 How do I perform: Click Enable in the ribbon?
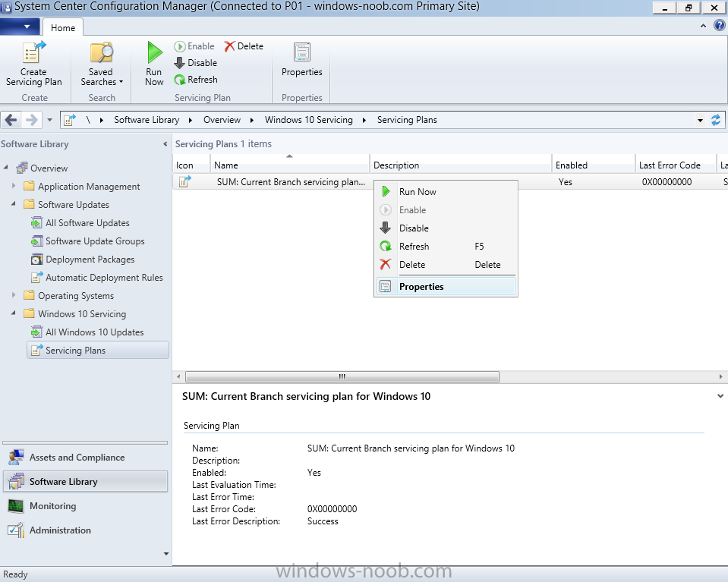[x=194, y=46]
